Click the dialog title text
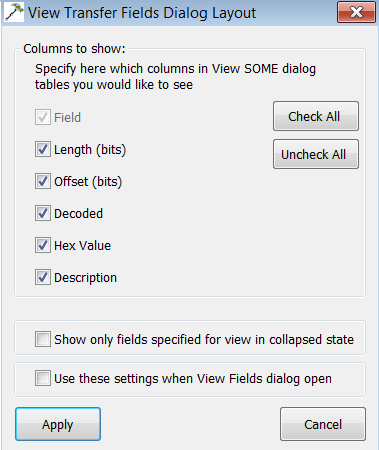The image size is (379, 450). click(x=142, y=13)
